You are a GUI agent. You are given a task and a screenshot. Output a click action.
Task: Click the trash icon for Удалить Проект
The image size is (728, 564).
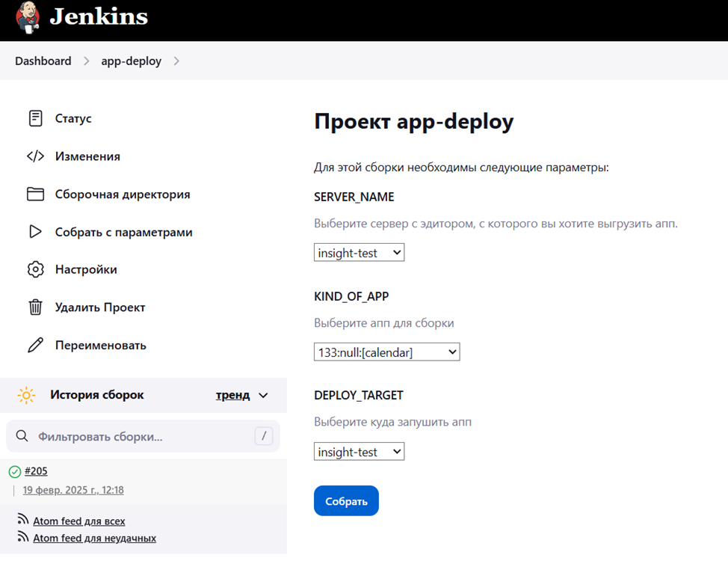(x=35, y=307)
